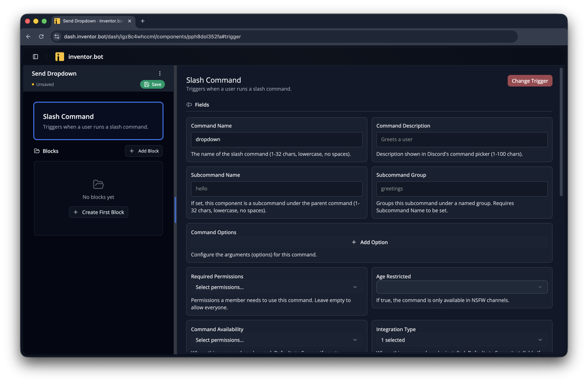
Task: Open the Integration Type dropdown
Action: pyautogui.click(x=462, y=340)
